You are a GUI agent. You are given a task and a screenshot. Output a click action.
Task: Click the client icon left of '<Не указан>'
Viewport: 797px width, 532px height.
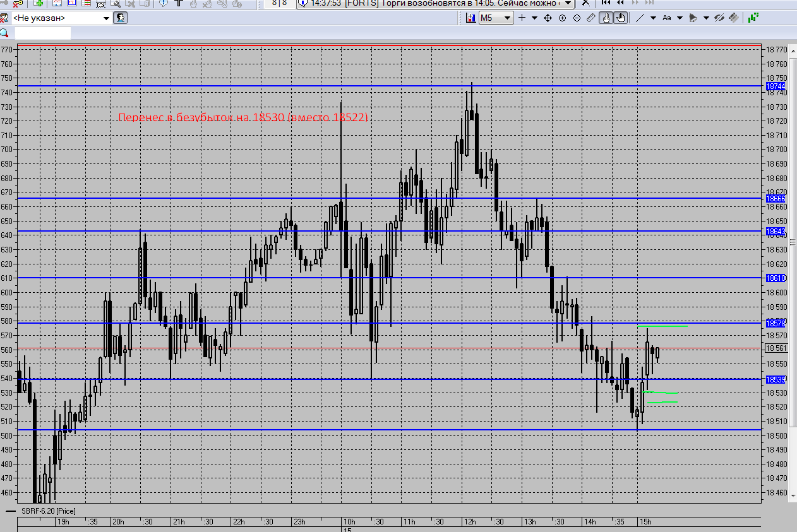click(x=4, y=18)
